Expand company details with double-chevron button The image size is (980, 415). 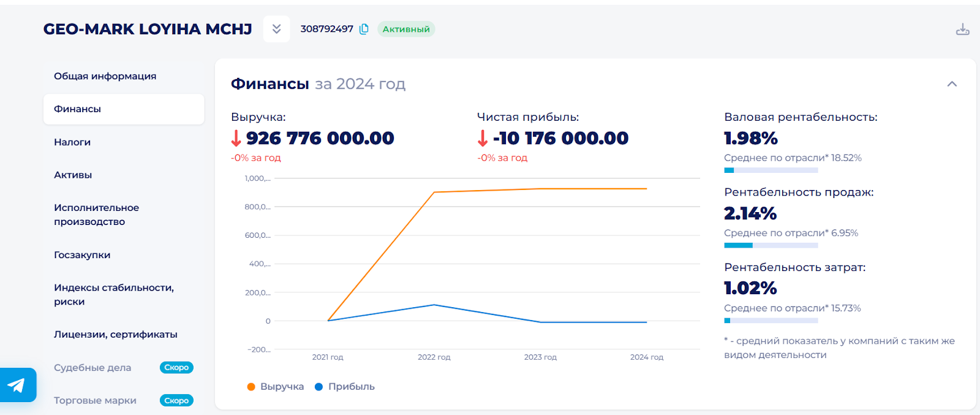(x=276, y=29)
